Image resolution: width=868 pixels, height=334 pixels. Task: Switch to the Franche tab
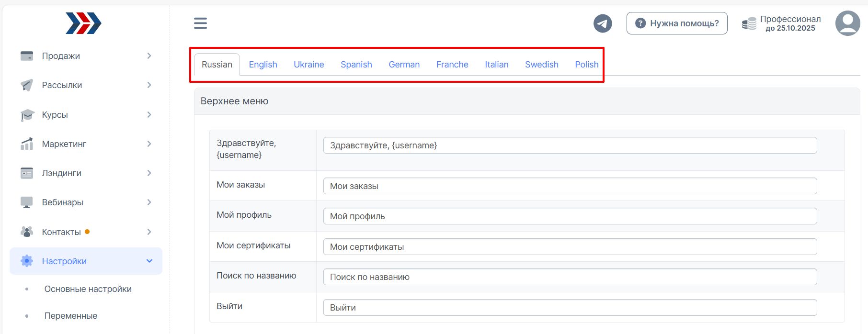(x=452, y=65)
